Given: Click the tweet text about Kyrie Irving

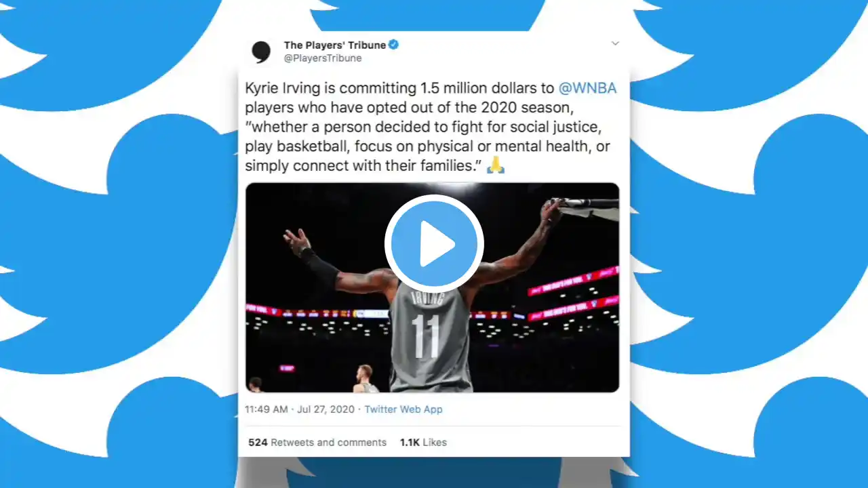Looking at the screenshot, I should click(x=432, y=127).
